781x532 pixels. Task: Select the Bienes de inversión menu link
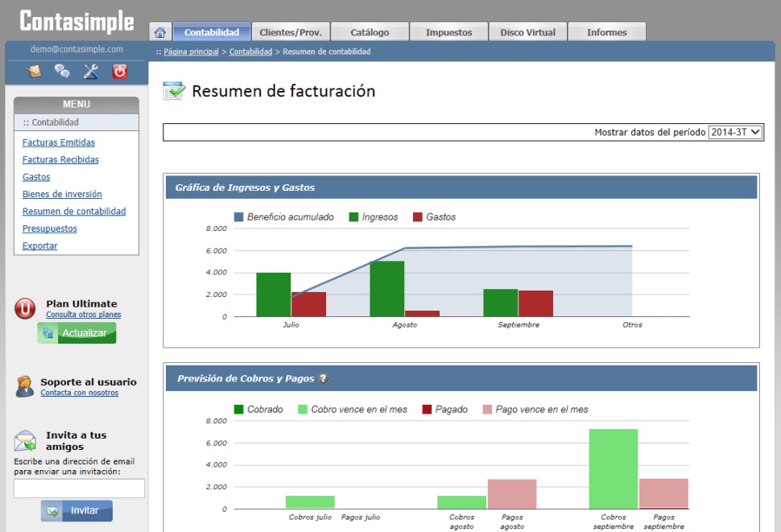point(62,194)
